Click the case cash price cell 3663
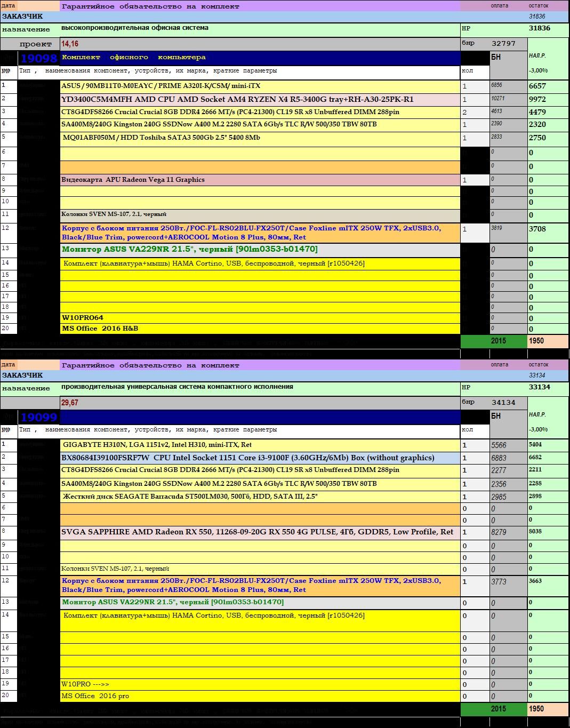 (x=548, y=586)
